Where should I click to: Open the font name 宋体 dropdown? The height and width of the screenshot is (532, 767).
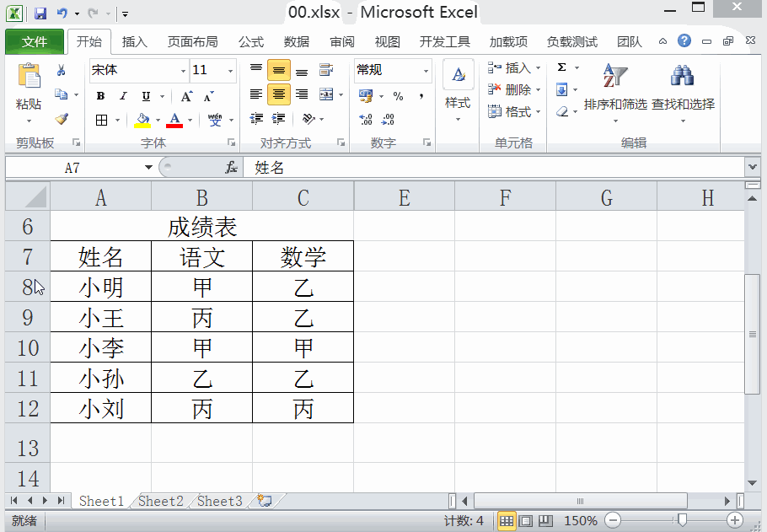184,70
